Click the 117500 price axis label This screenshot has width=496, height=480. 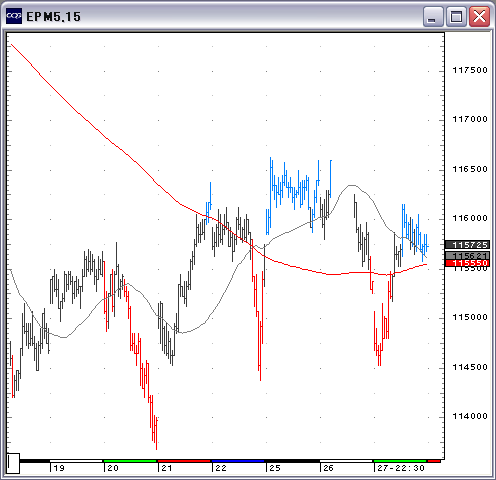tap(470, 70)
